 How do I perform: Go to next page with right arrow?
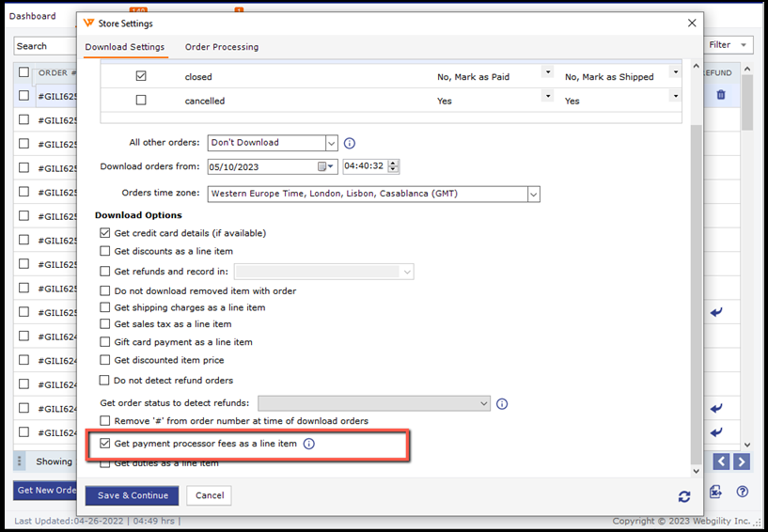tap(743, 462)
